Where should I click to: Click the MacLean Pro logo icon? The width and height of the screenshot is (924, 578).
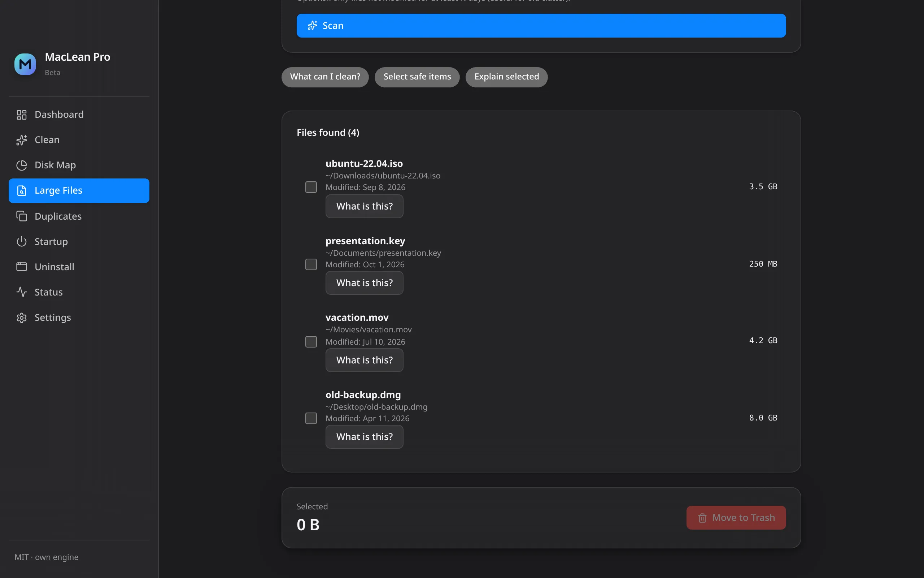coord(25,64)
